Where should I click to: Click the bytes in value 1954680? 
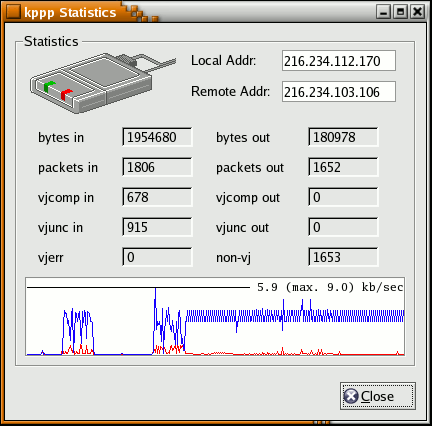coord(157,137)
